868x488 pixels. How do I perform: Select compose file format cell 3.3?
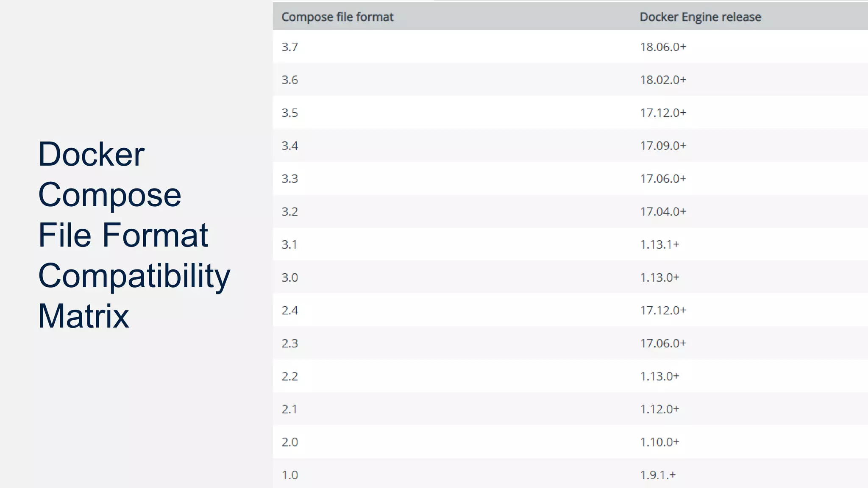290,179
